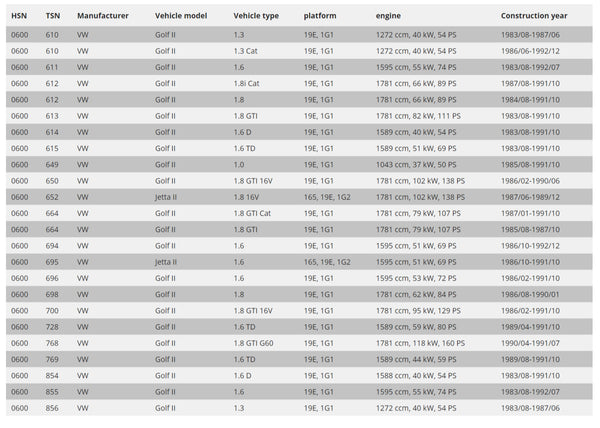Screen dimensions: 600x428
Task: Select the TSN 856 cell
Action: pos(53,409)
